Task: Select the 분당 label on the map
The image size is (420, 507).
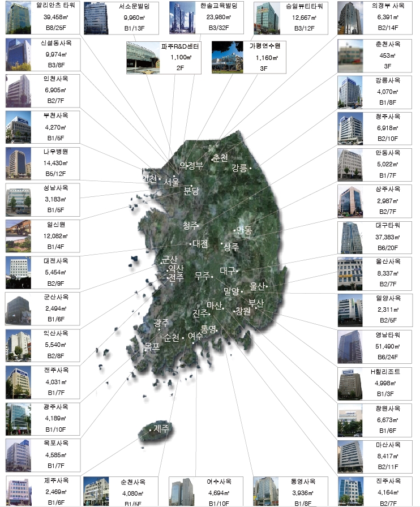Action: [x=191, y=191]
